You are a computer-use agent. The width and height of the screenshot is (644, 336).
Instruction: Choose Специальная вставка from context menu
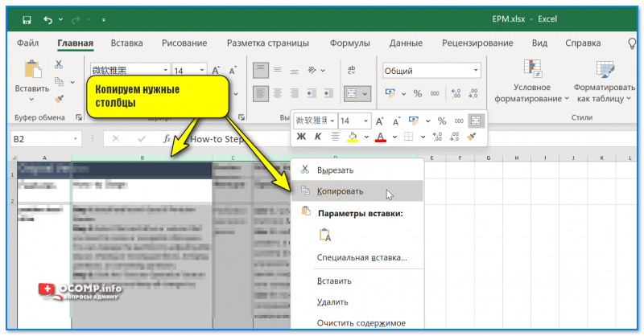361,258
